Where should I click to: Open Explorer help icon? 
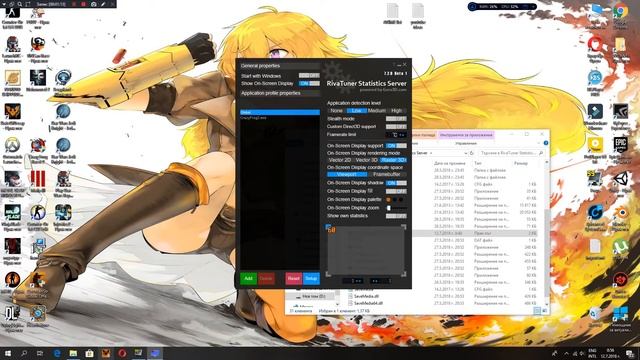[546, 143]
